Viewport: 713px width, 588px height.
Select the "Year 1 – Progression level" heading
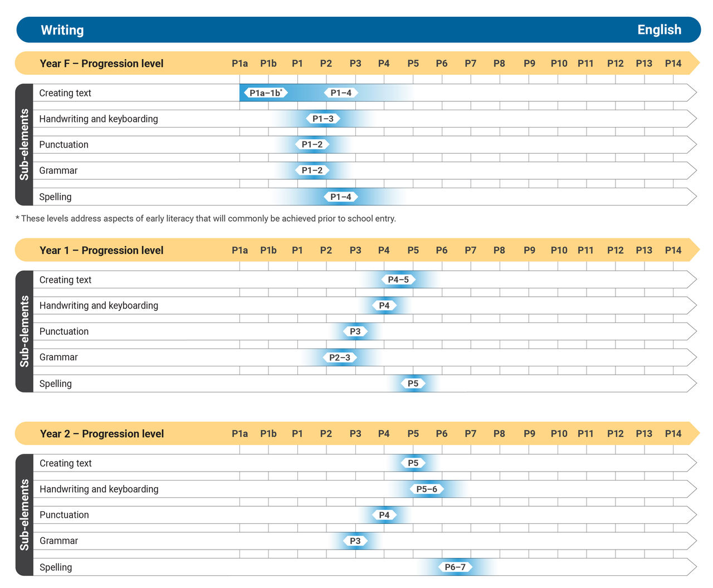coord(101,251)
